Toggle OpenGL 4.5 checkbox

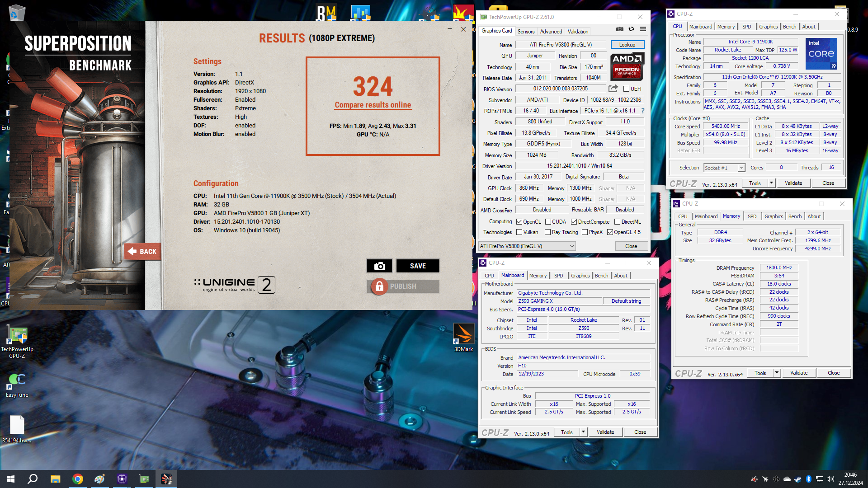[x=610, y=232]
